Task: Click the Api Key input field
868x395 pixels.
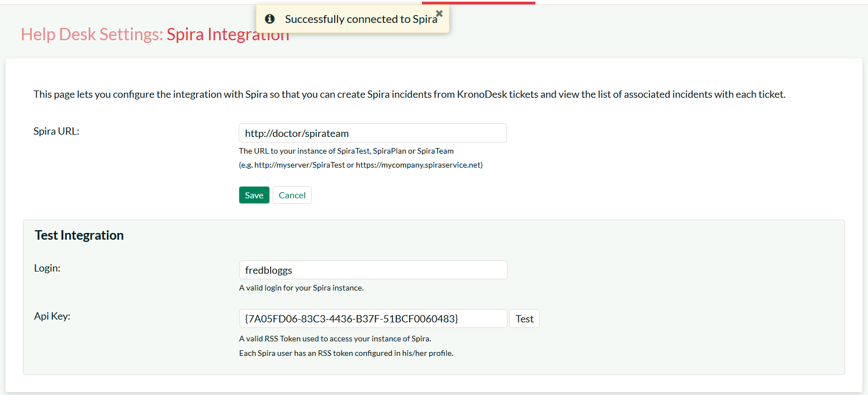Action: pos(373,318)
